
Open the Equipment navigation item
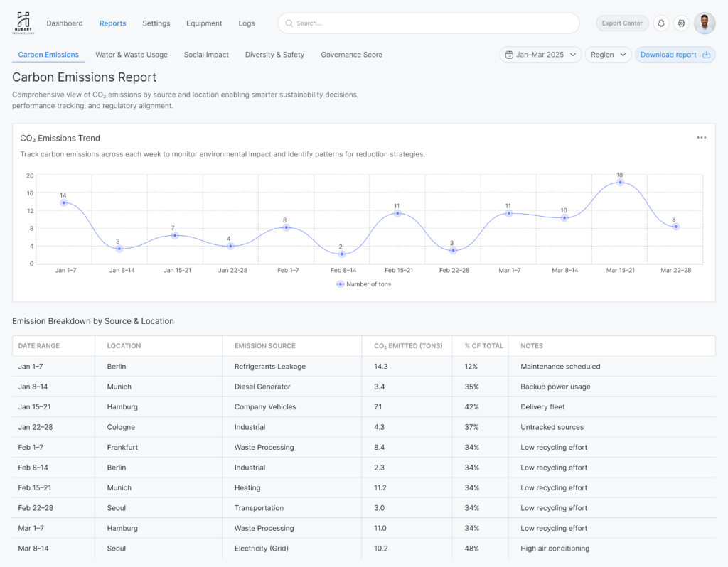[204, 23]
